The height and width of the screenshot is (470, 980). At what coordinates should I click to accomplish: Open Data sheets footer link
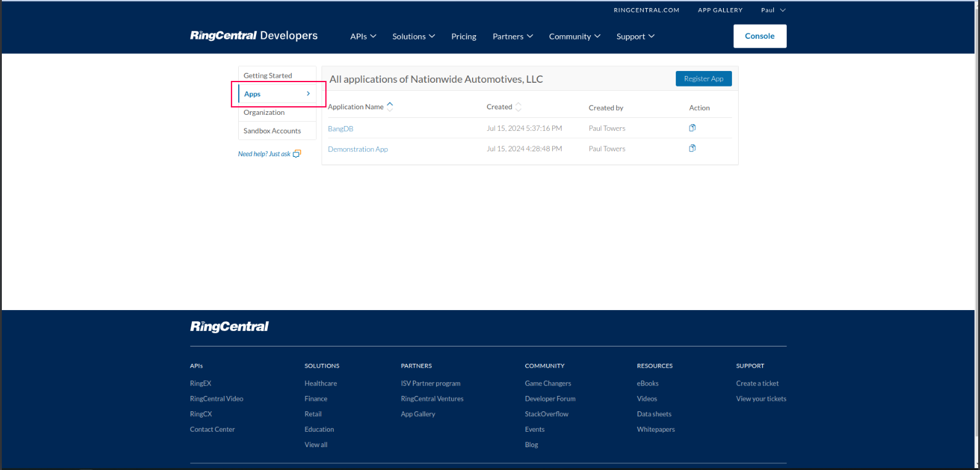tap(654, 414)
